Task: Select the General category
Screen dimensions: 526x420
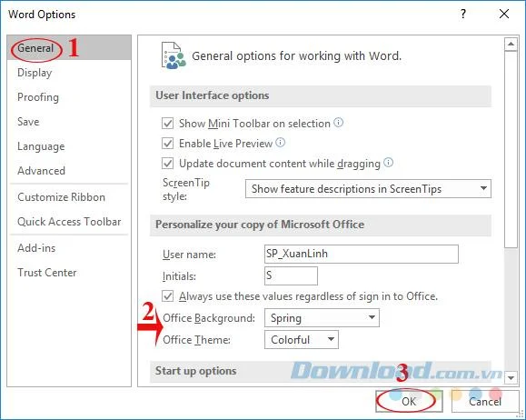Action: click(69, 48)
